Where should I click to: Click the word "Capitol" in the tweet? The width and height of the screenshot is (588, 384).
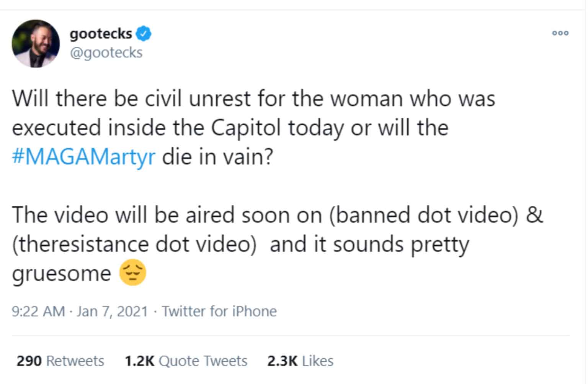pyautogui.click(x=246, y=128)
